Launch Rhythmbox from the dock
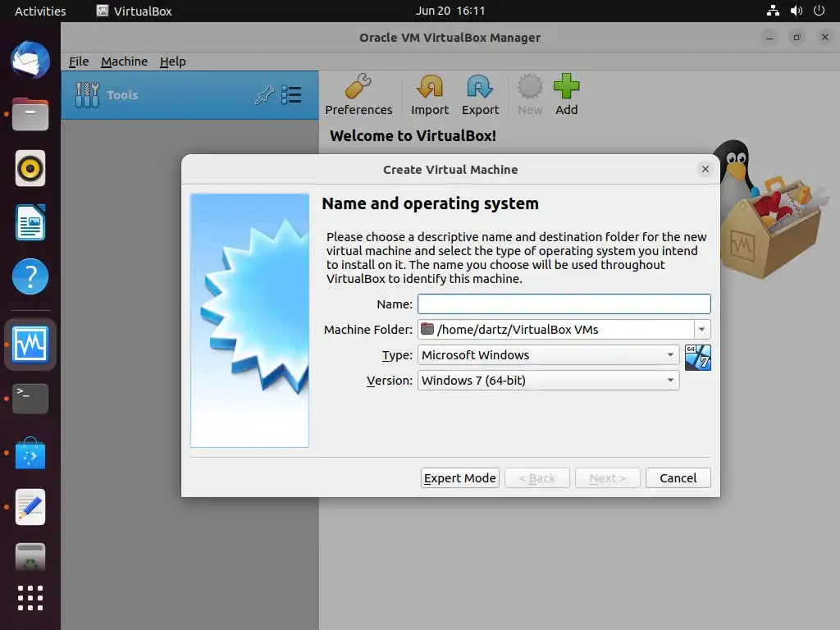 [x=30, y=168]
